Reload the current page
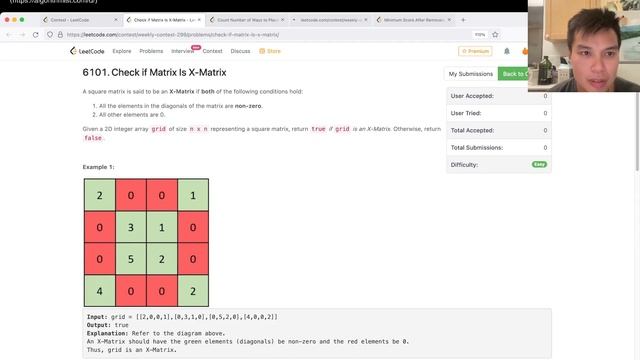This screenshot has width=640, height=360. 36,35
